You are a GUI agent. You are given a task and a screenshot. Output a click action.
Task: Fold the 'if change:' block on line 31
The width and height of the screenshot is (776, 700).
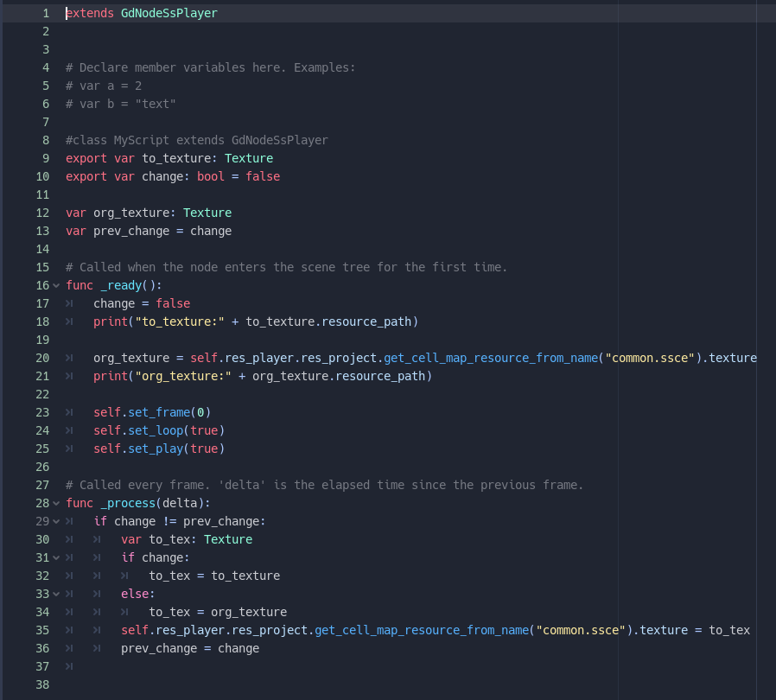(x=56, y=558)
